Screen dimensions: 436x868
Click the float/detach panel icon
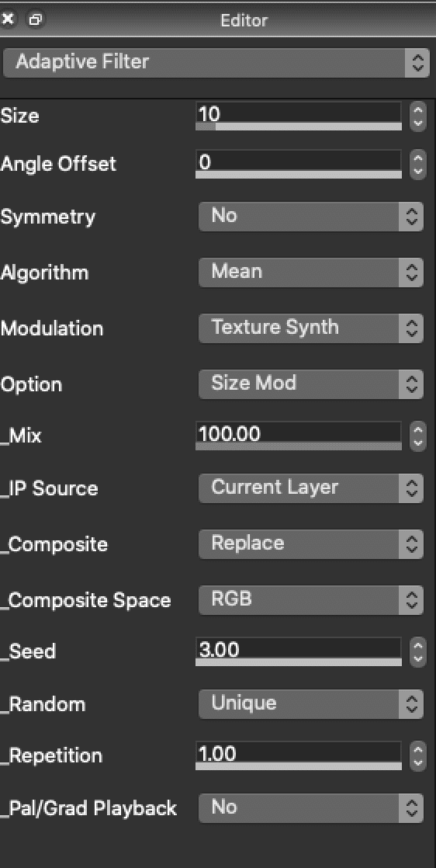pos(36,20)
